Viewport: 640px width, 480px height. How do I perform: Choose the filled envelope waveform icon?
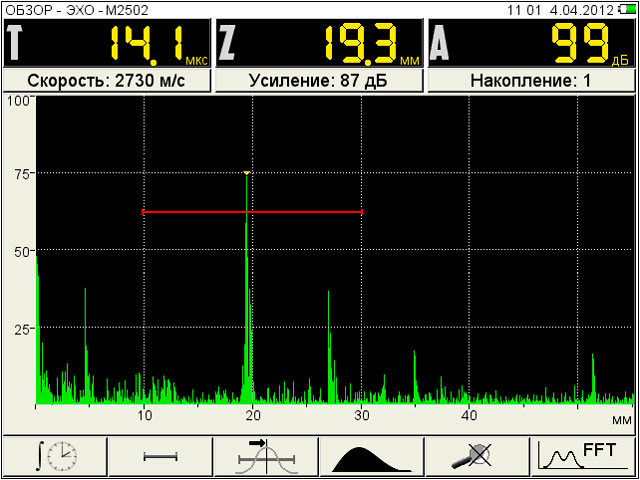tap(372, 457)
